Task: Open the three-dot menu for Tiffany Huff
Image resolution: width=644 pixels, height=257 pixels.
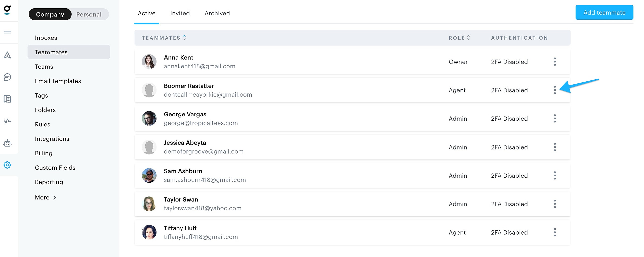Action: (555, 232)
